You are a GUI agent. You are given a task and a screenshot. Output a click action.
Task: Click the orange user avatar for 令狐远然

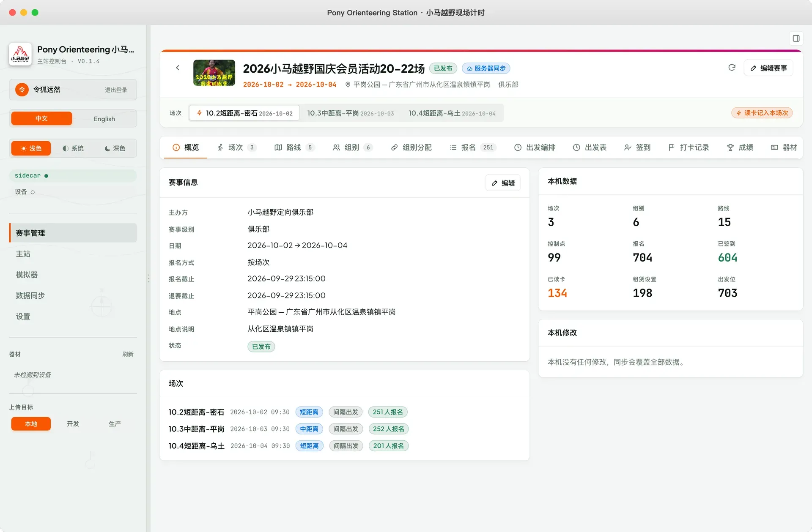(x=22, y=90)
